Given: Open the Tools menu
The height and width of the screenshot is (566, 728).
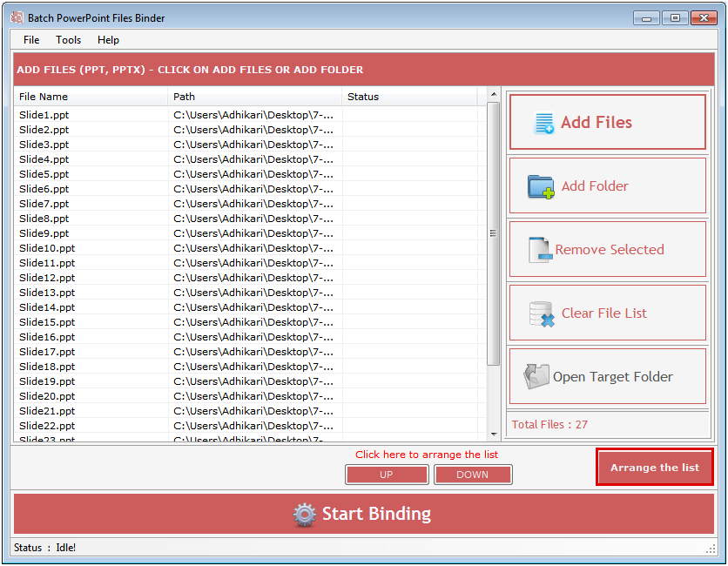Looking at the screenshot, I should (68, 40).
